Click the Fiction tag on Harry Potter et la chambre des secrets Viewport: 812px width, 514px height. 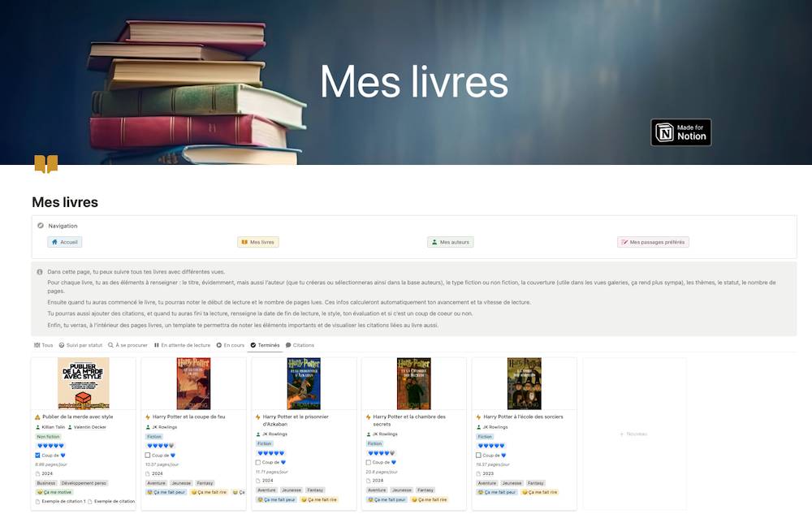[x=375, y=443]
